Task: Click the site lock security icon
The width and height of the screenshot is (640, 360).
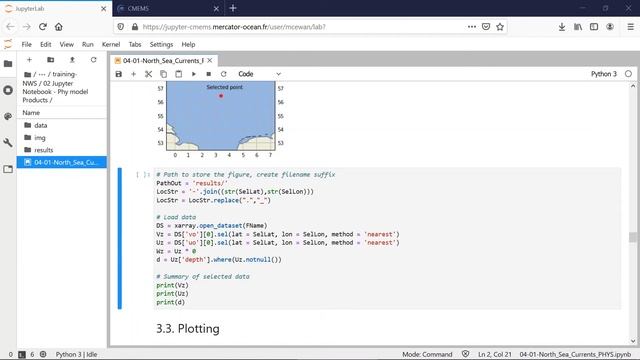Action: pyautogui.click(x=135, y=27)
